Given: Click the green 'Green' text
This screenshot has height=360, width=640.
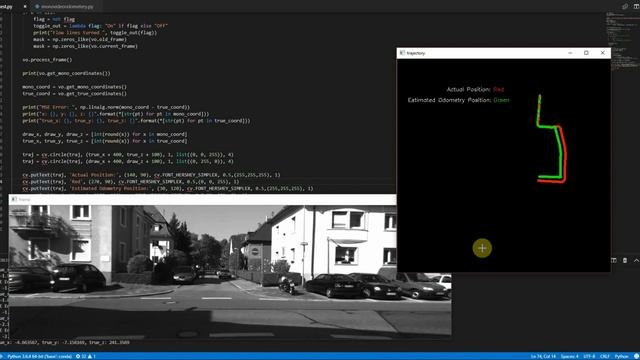Looking at the screenshot, I should 501,100.
